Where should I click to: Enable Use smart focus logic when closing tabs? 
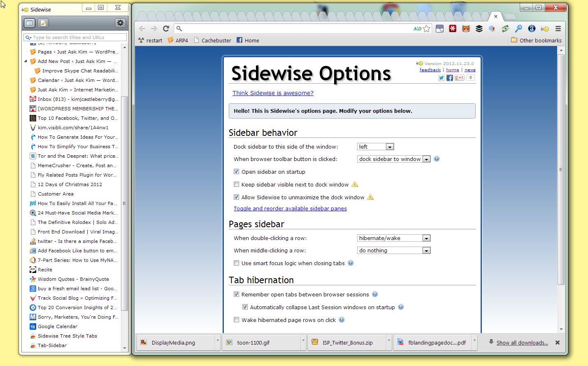236,263
